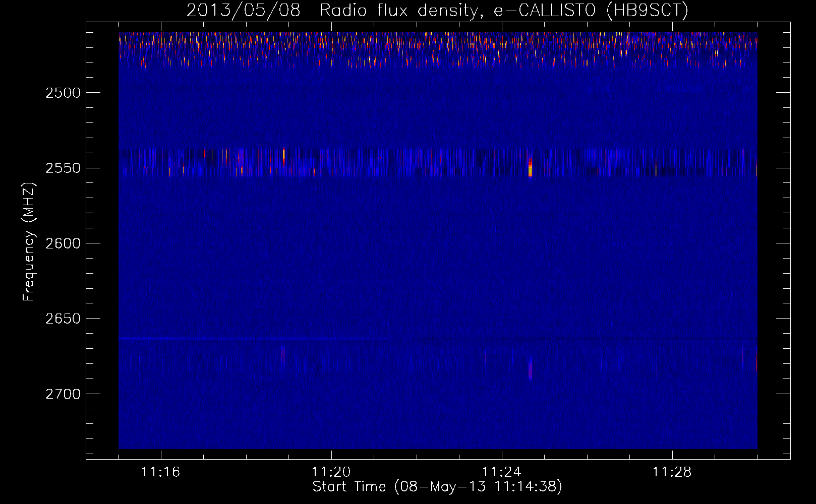Viewport: 816px width, 504px height.
Task: Click the "Start Time (08-May-13 11:14:38)" label
Action: click(x=437, y=487)
